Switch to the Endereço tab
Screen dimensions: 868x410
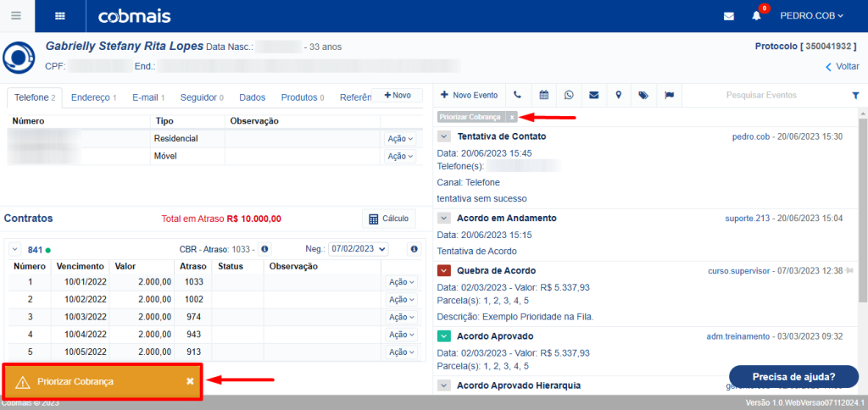[93, 97]
